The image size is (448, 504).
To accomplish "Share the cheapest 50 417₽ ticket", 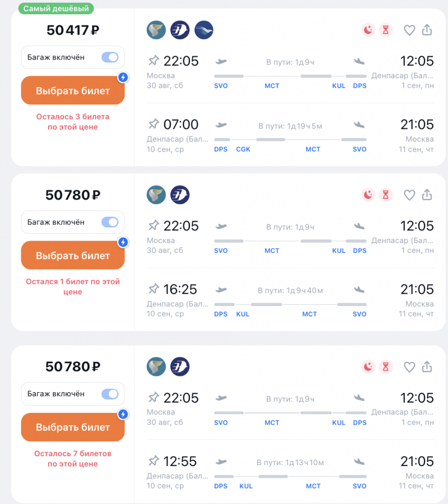I will (x=427, y=30).
